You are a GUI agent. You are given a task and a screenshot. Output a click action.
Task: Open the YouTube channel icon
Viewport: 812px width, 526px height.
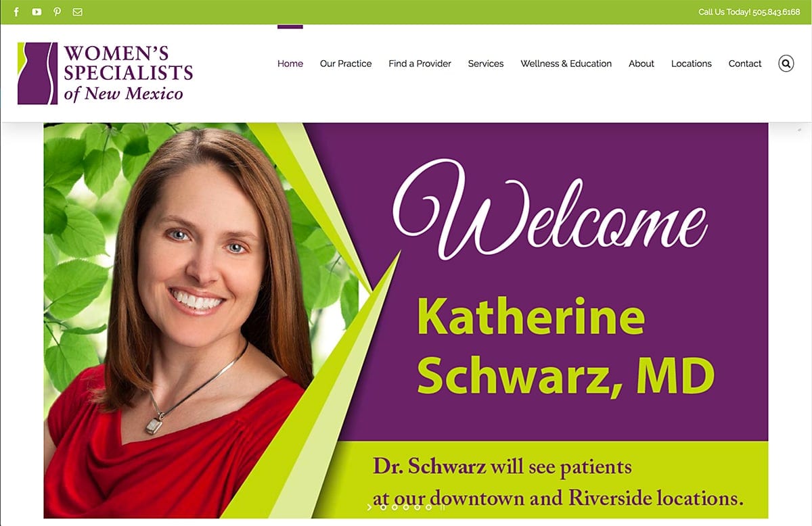(x=37, y=12)
